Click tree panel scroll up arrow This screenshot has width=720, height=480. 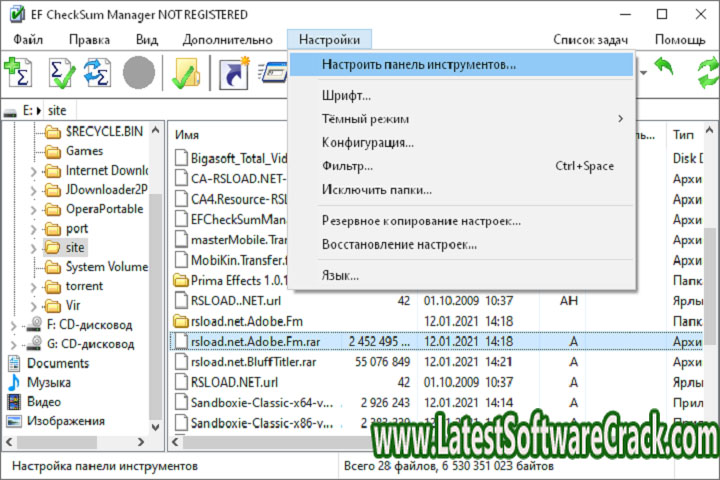[156, 130]
